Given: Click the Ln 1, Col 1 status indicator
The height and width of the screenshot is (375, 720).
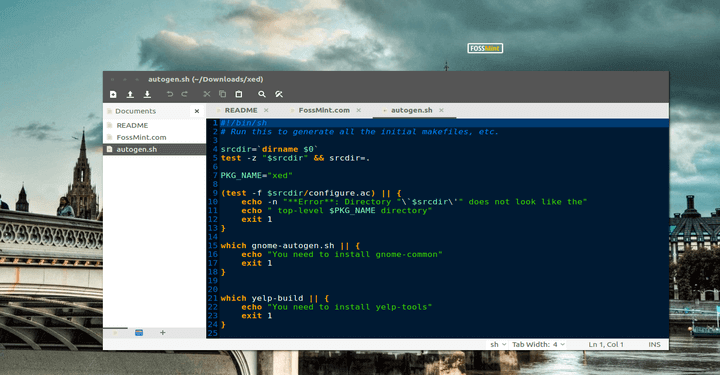Looking at the screenshot, I should point(606,344).
